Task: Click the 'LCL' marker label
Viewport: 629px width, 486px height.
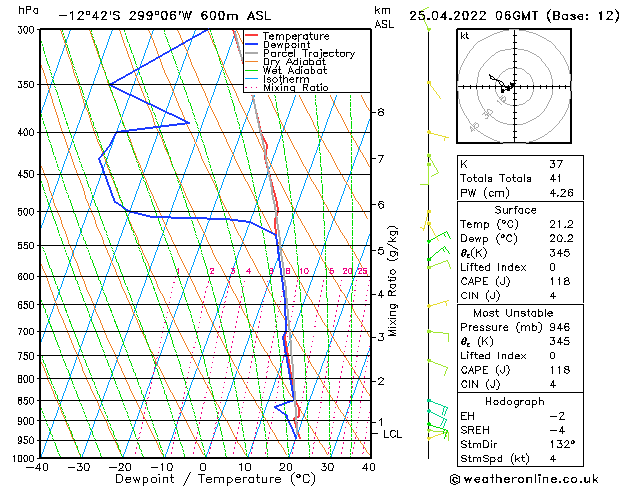Action: [x=392, y=434]
